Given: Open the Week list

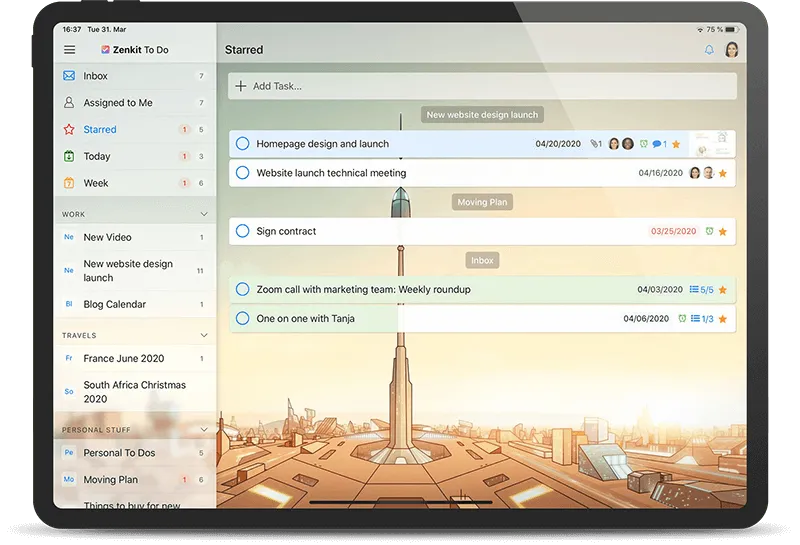Looking at the screenshot, I should click(135, 183).
